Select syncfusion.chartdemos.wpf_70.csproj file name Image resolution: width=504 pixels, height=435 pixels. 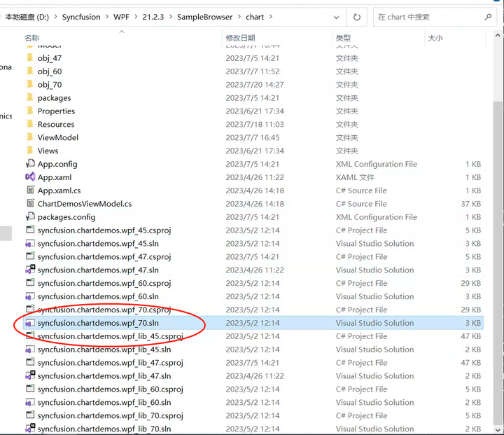[104, 310]
